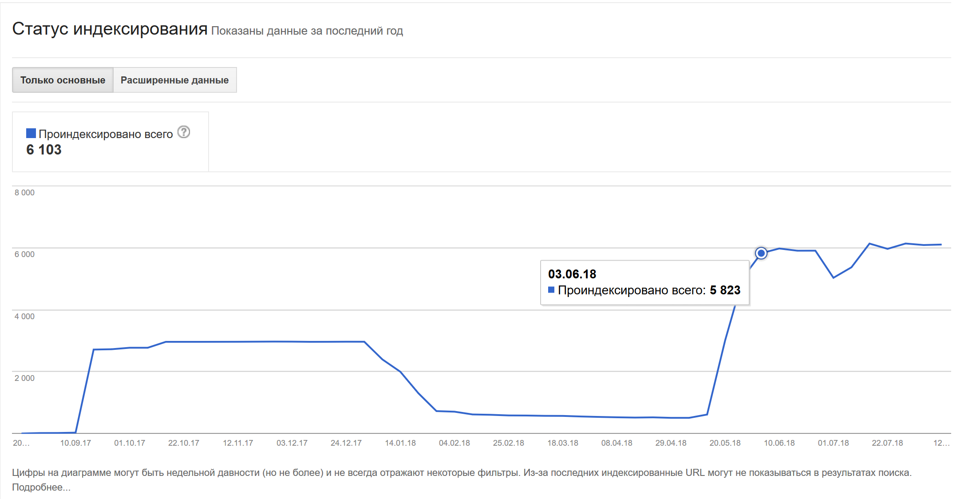Screen dimensions: 980x499
Task: Click x-axis date label 22.07.18
Action: pos(887,443)
